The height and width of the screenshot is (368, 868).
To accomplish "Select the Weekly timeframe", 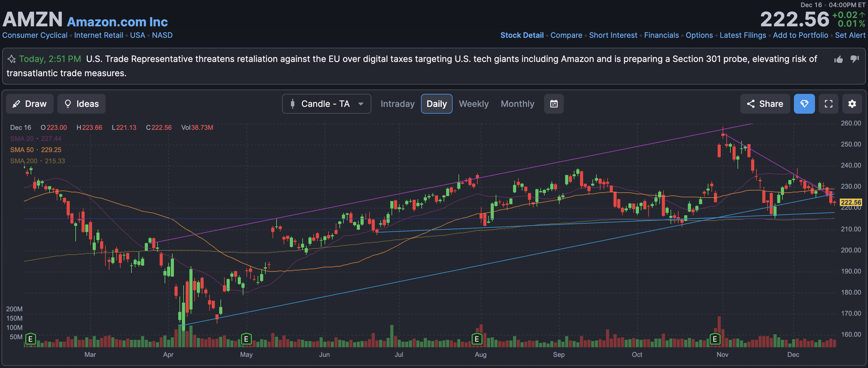I will click(473, 104).
